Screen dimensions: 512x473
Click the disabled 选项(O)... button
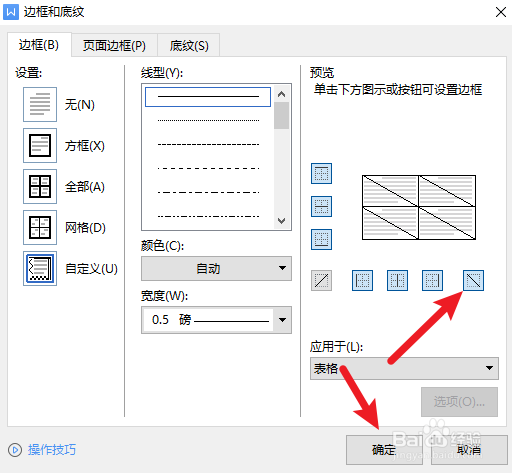(459, 402)
